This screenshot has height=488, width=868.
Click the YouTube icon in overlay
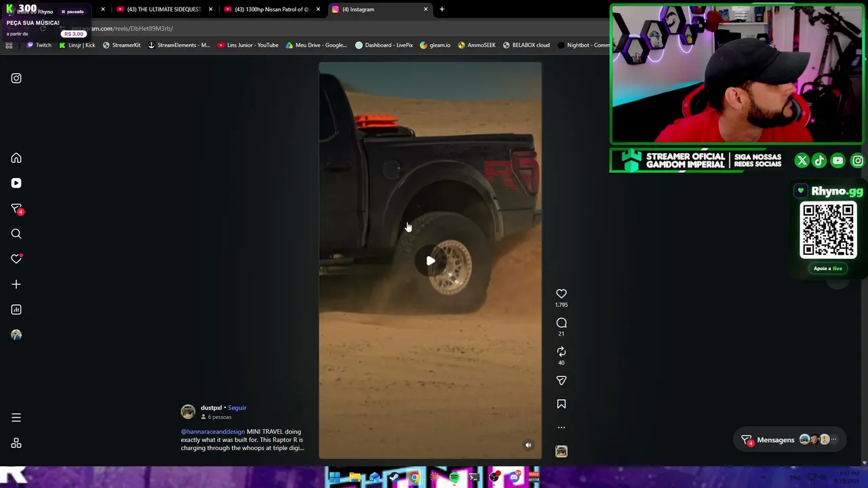(838, 161)
